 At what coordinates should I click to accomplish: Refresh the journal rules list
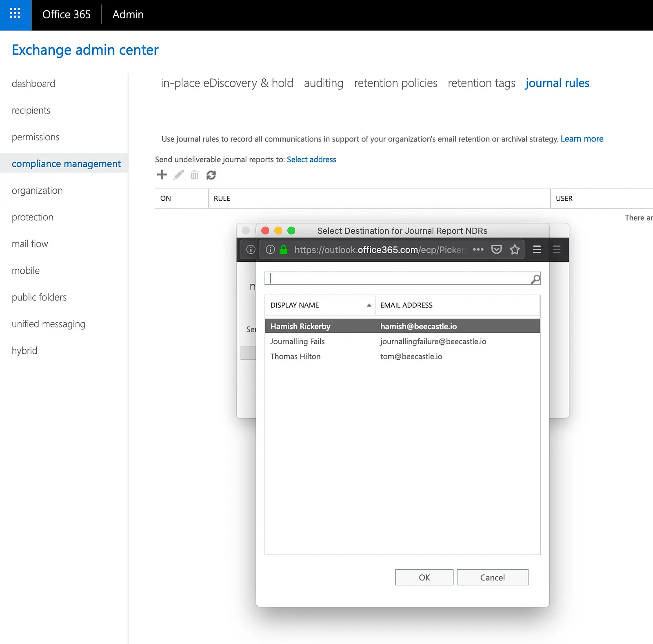click(x=211, y=175)
